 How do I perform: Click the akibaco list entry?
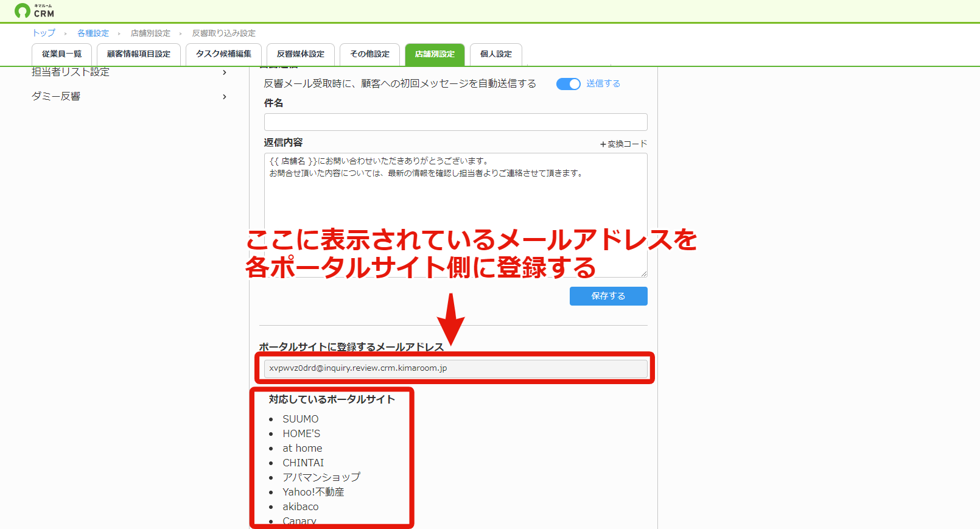point(301,506)
